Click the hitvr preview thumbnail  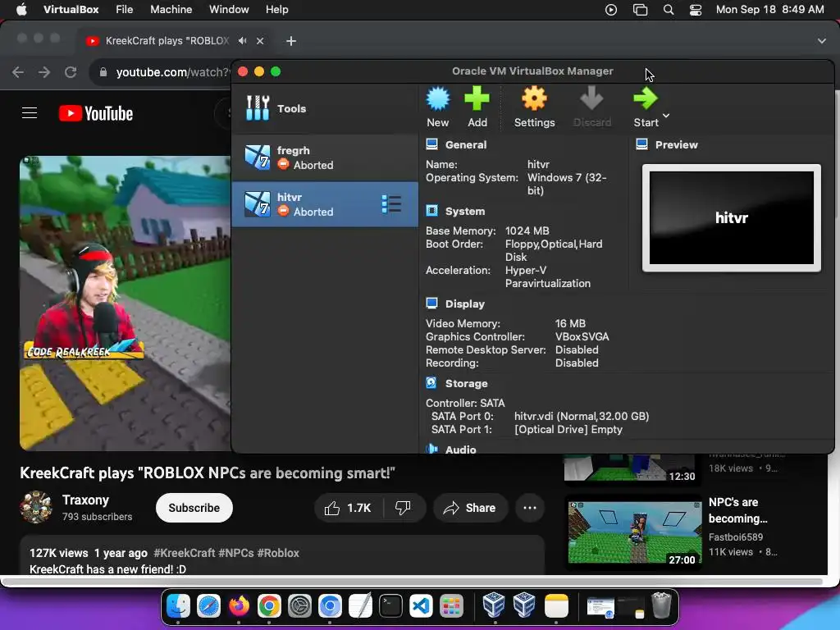[x=731, y=217]
